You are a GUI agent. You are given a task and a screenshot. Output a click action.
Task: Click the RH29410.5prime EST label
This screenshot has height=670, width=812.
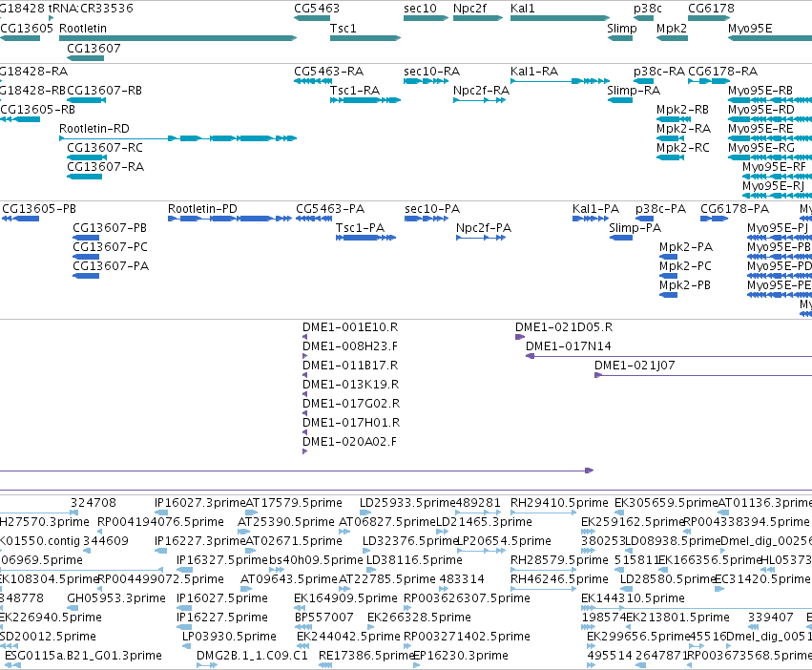coord(559,503)
